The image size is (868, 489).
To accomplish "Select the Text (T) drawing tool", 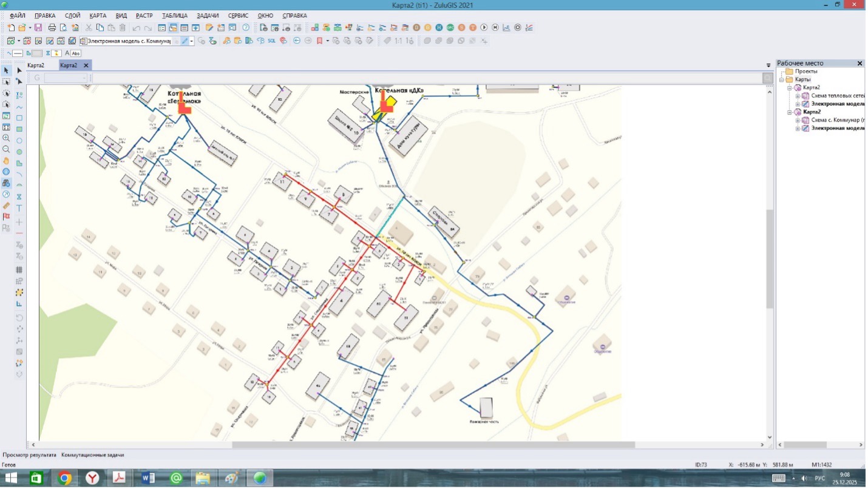I will [19, 208].
